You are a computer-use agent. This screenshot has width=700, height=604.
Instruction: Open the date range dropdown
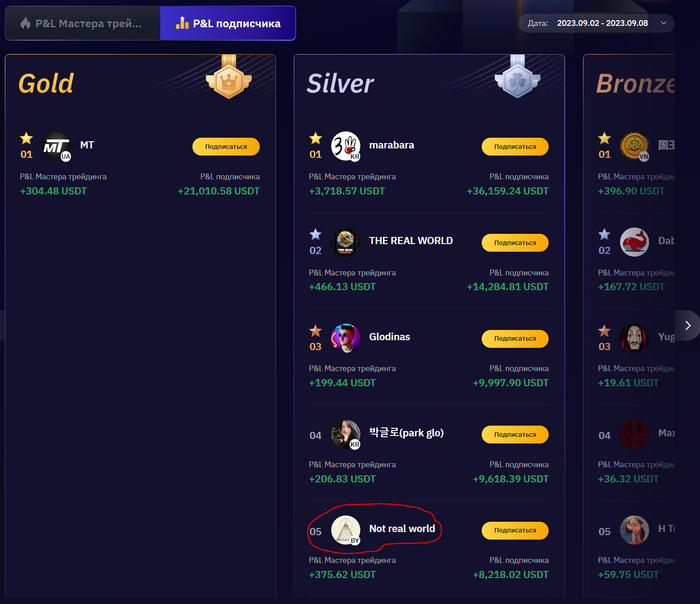point(597,23)
